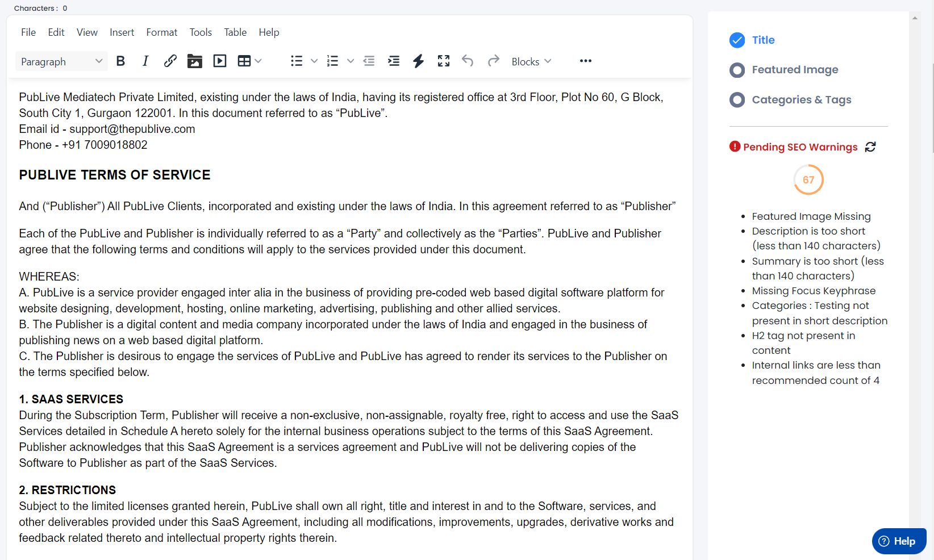Viewport: 934px width, 560px height.
Task: Show more toolbar options via three dots
Action: click(x=586, y=61)
